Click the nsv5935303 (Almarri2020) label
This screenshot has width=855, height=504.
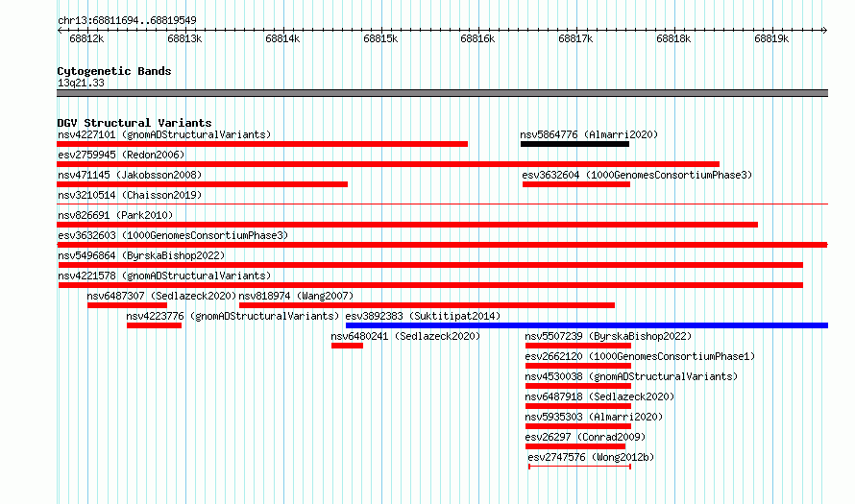click(x=594, y=417)
